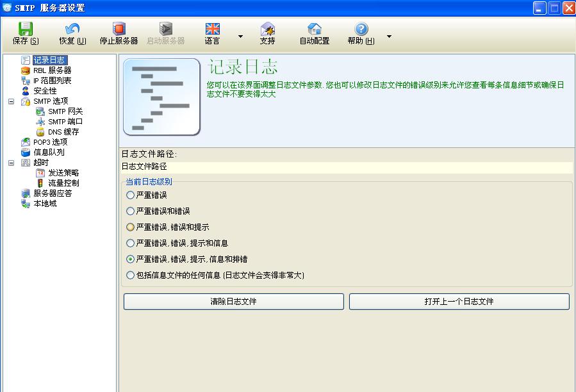This screenshot has width=576, height=392.
Task: Click the 本地域 computer icon
Action: (x=26, y=204)
